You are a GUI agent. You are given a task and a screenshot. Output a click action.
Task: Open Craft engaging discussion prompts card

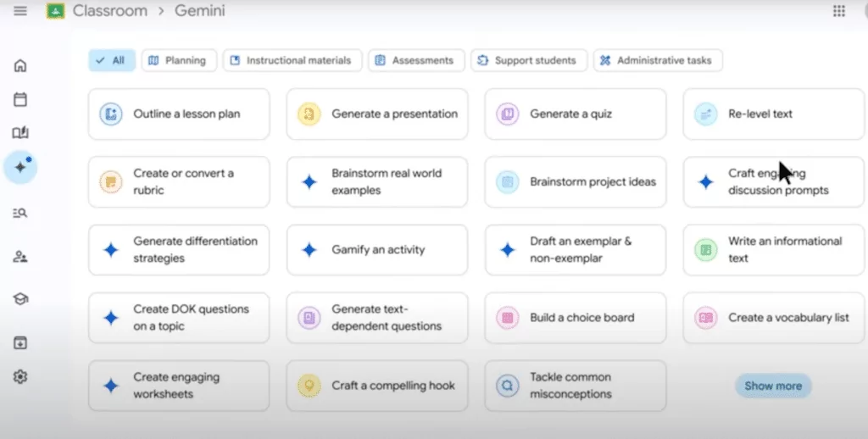tap(774, 182)
